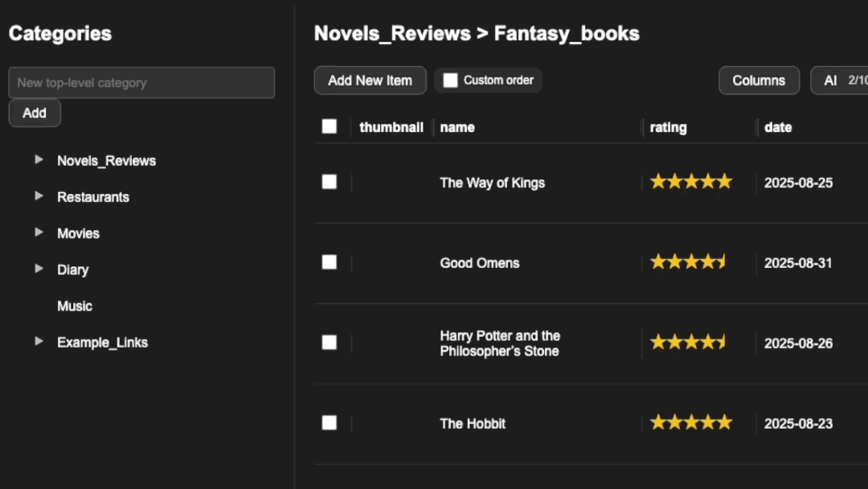Expand the Novels_Reviews category tree
This screenshot has width=868, height=489.
pos(39,160)
